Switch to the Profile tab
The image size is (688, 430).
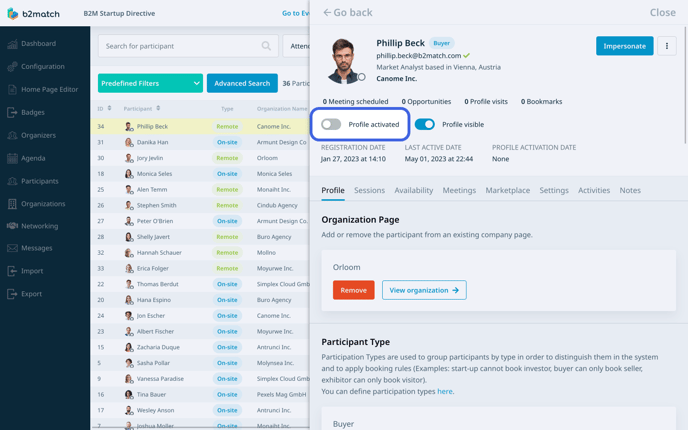pyautogui.click(x=333, y=190)
